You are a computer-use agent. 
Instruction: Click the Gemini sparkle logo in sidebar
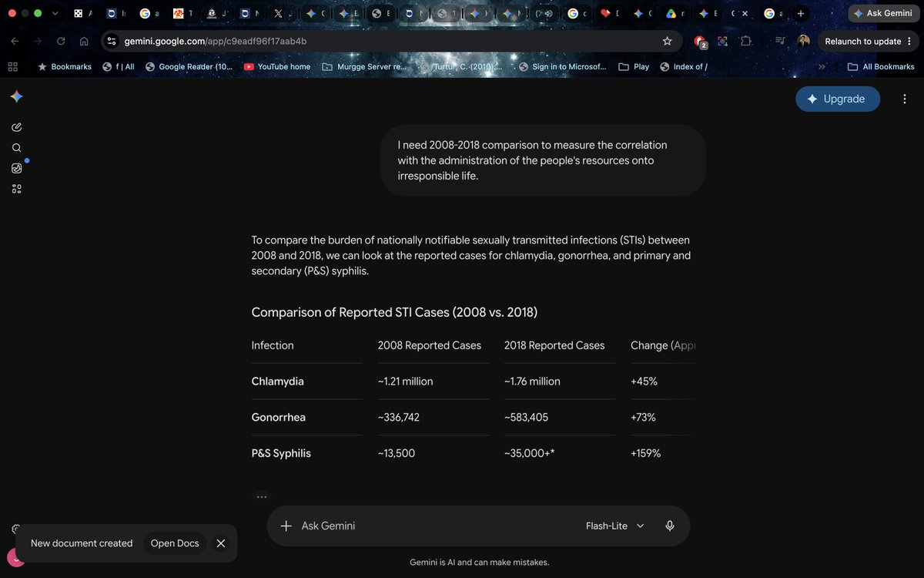(x=17, y=97)
